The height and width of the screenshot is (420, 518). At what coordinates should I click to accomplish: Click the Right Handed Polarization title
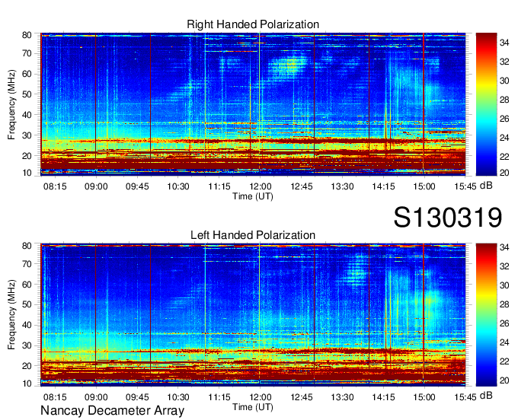point(253,24)
